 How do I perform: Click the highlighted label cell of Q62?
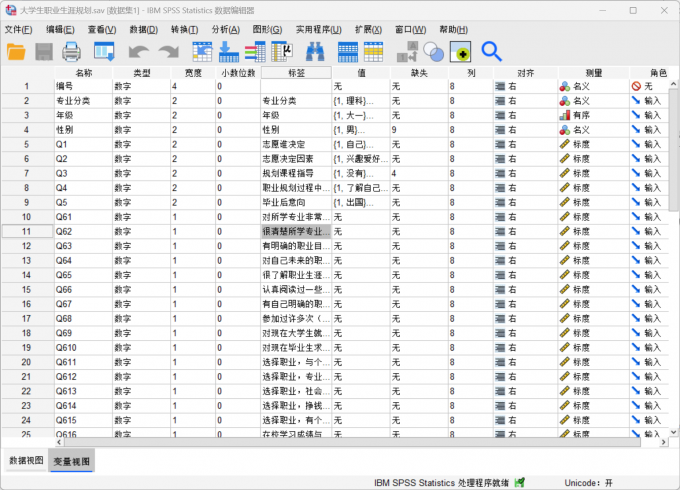(296, 231)
